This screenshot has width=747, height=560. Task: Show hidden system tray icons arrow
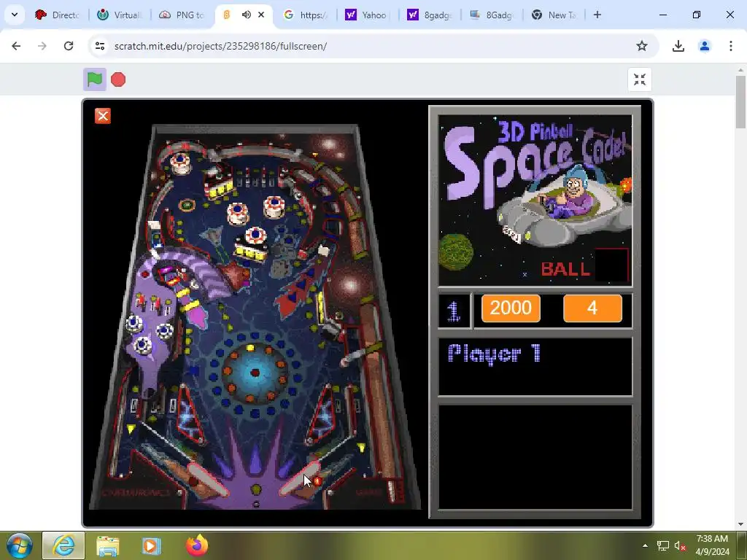pyautogui.click(x=645, y=545)
